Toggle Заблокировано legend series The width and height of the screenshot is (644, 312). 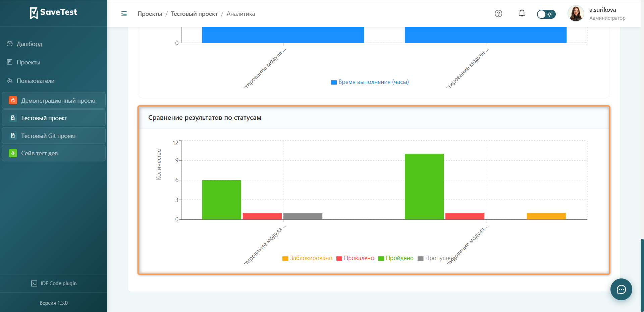307,258
